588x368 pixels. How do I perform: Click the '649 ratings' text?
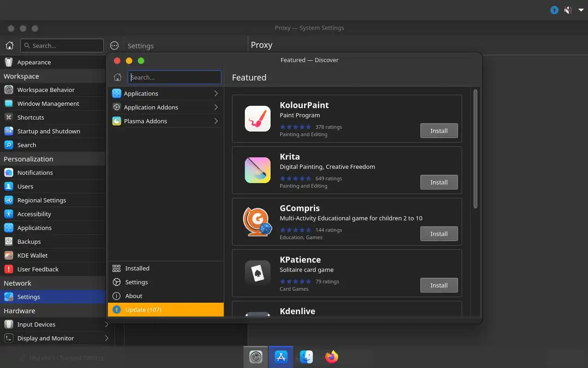328,178
